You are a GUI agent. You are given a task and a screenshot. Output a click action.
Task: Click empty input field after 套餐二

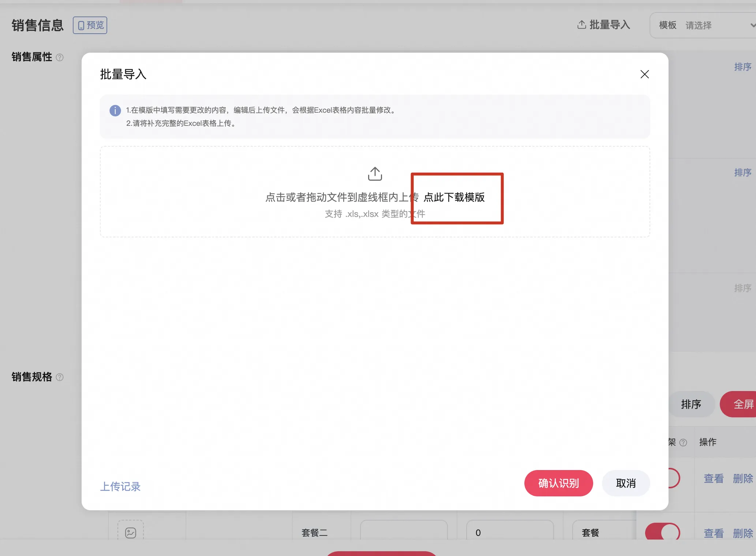coord(404,530)
